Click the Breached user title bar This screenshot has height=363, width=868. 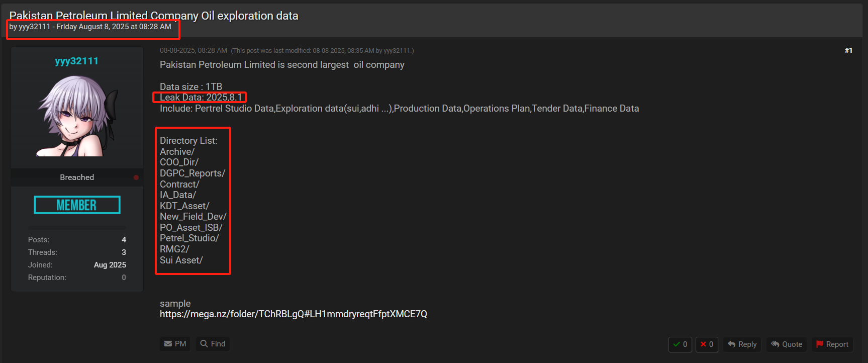pos(77,177)
